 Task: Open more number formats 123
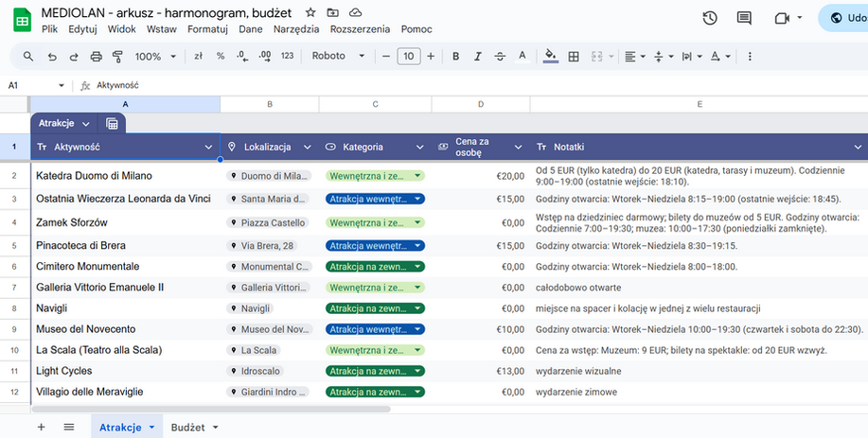coord(288,56)
